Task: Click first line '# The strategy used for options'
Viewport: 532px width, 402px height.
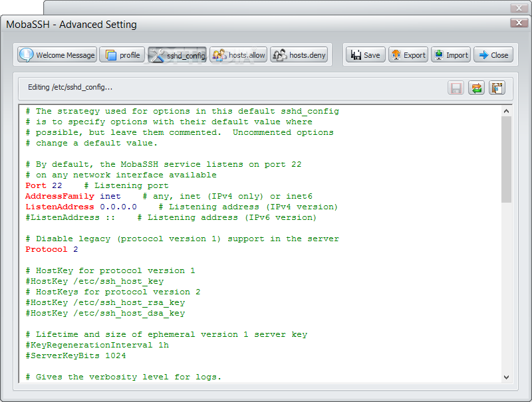Action: click(x=182, y=111)
